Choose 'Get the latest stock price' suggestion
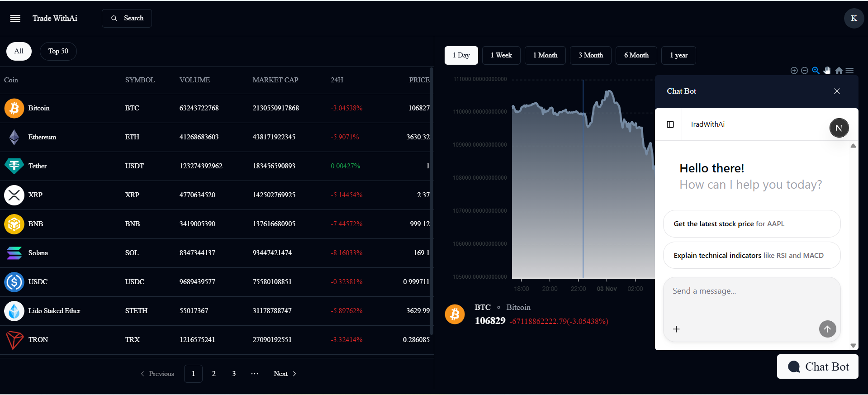 coord(752,224)
